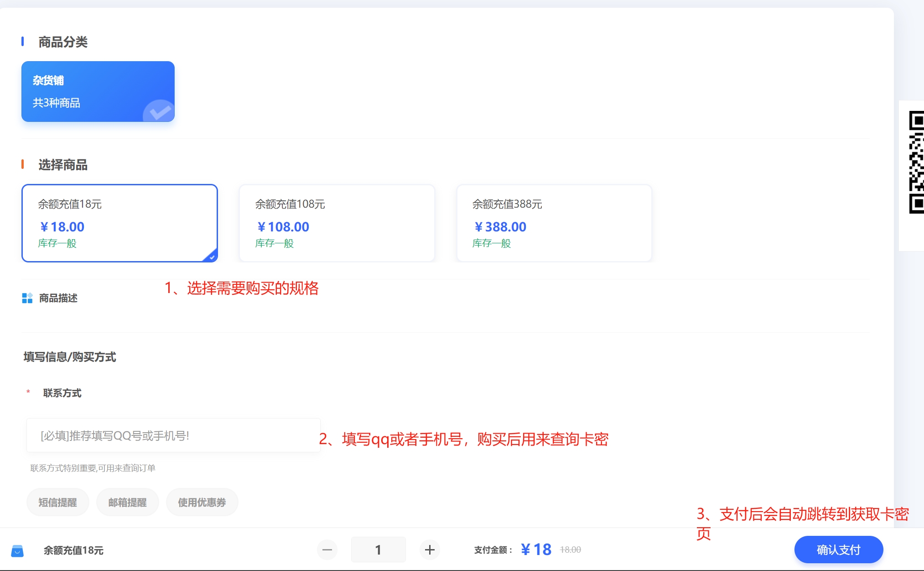Choose the 余额充值388元 product card
The width and height of the screenshot is (924, 571).
(554, 223)
